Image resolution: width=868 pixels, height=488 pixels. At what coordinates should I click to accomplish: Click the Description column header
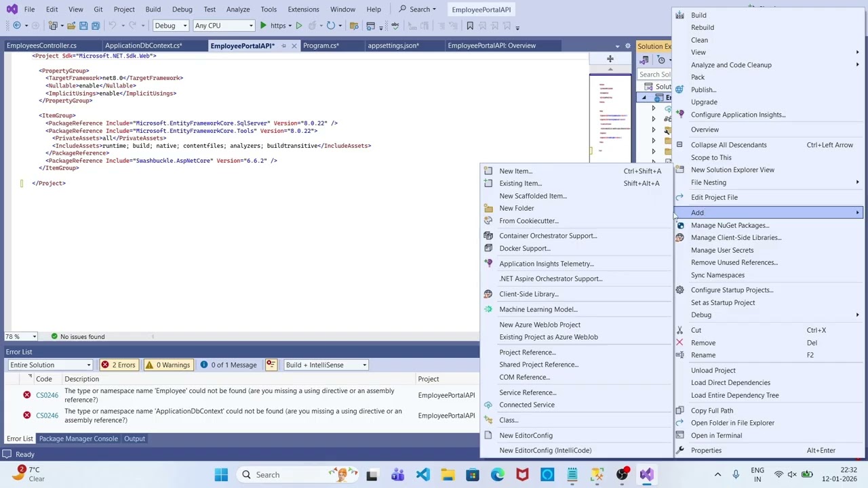[82, 379]
